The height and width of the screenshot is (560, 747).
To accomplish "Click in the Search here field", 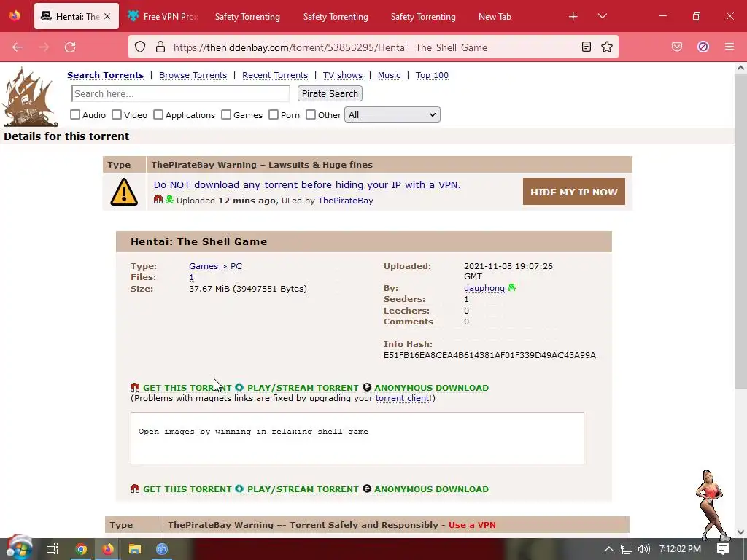I will pyautogui.click(x=181, y=94).
